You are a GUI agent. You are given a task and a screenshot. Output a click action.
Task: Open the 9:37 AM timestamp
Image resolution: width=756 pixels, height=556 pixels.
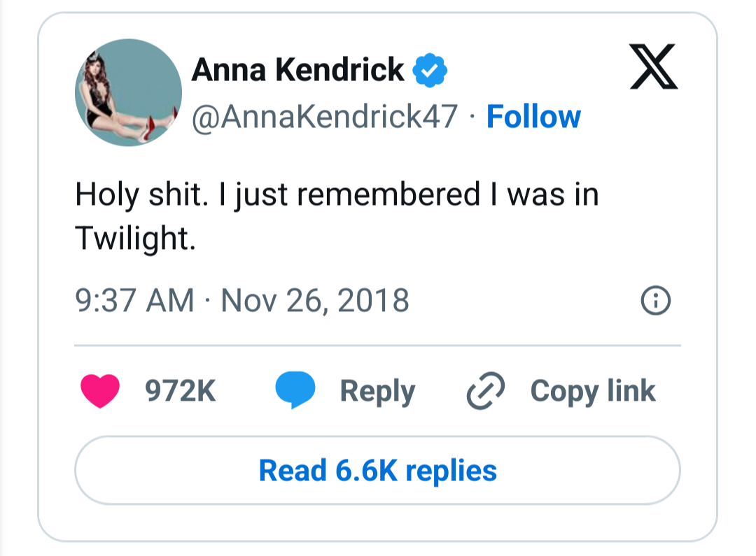tap(134, 301)
